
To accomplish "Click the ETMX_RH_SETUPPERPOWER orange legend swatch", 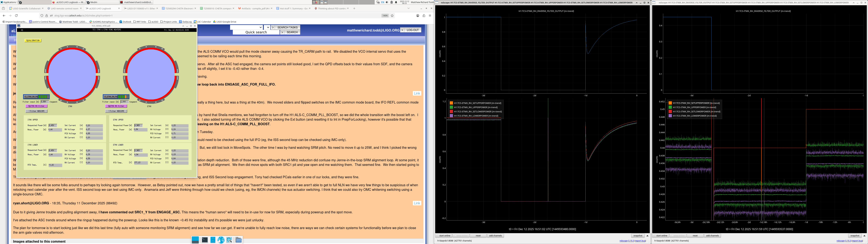I will (x=451, y=103).
